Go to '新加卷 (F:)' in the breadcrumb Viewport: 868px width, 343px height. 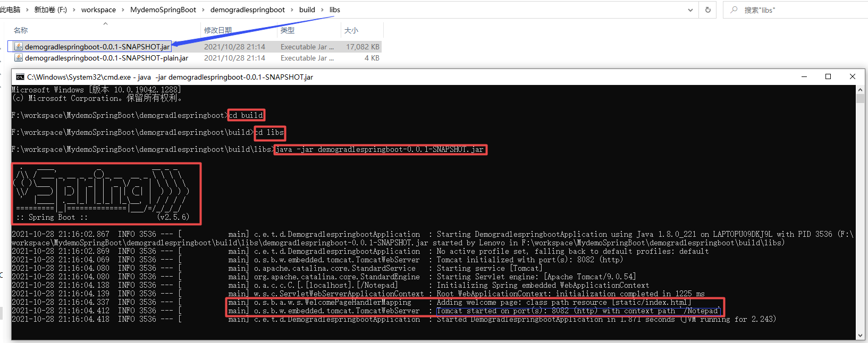(50, 10)
